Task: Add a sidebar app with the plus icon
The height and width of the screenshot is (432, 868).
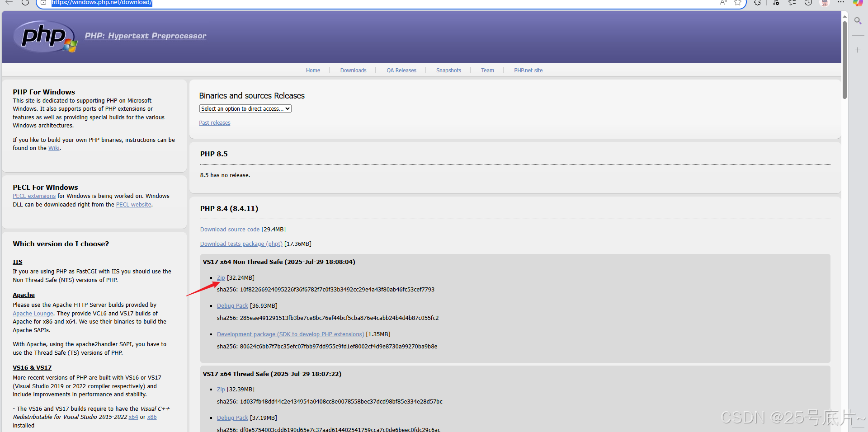Action: click(x=858, y=50)
